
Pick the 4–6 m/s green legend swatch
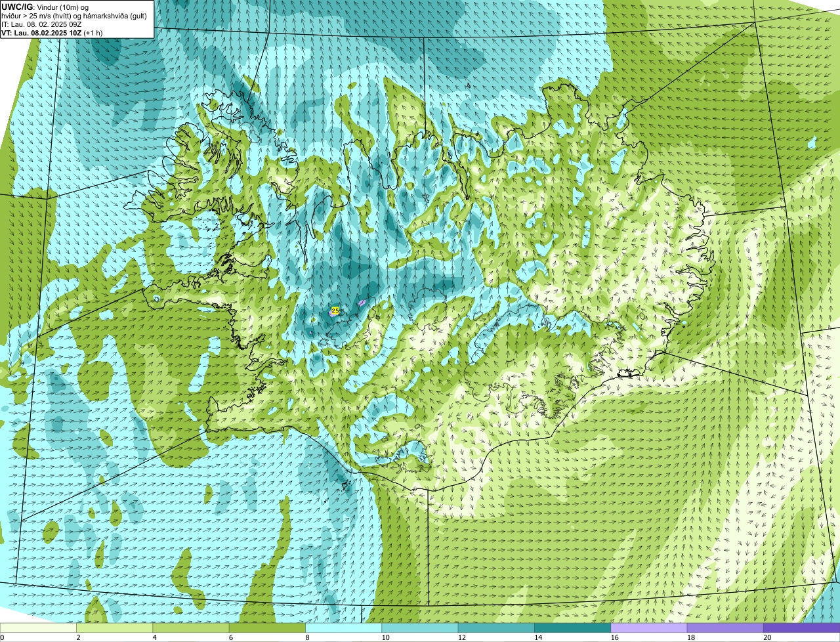[x=191, y=628]
